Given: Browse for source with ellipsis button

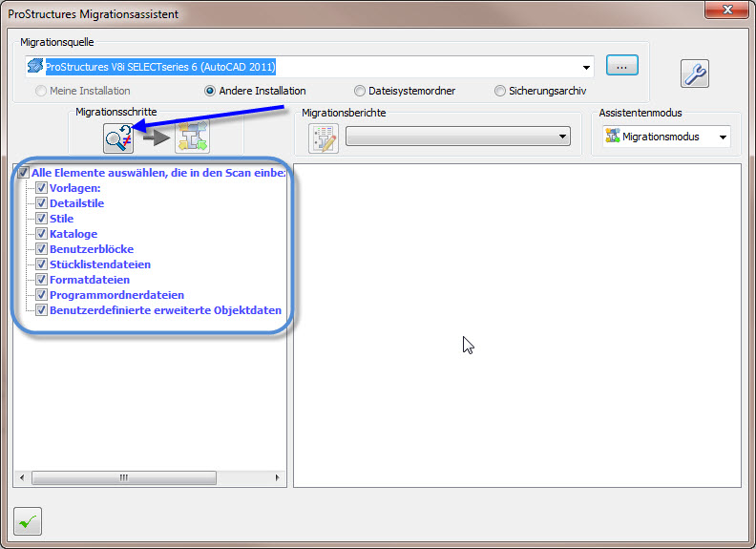Looking at the screenshot, I should tap(622, 66).
